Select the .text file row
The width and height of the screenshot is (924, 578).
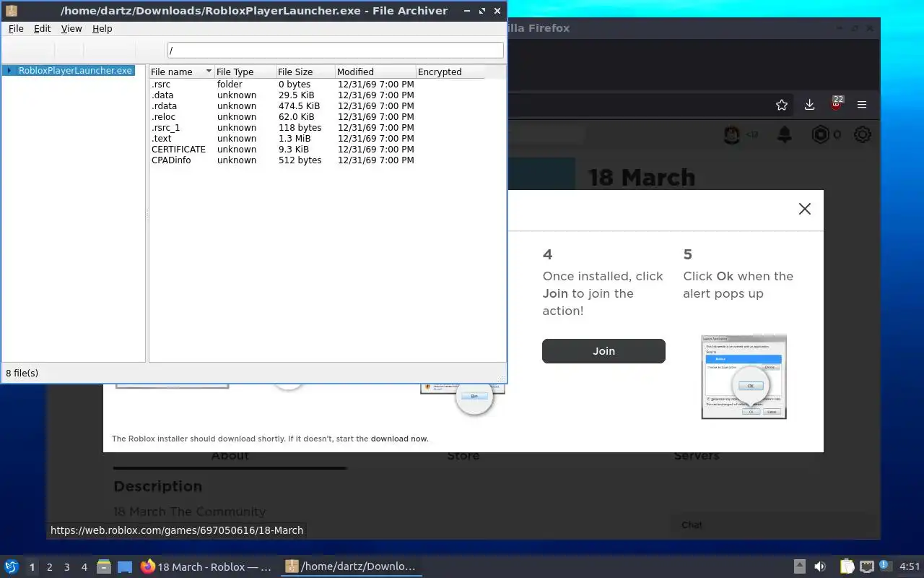pos(316,139)
